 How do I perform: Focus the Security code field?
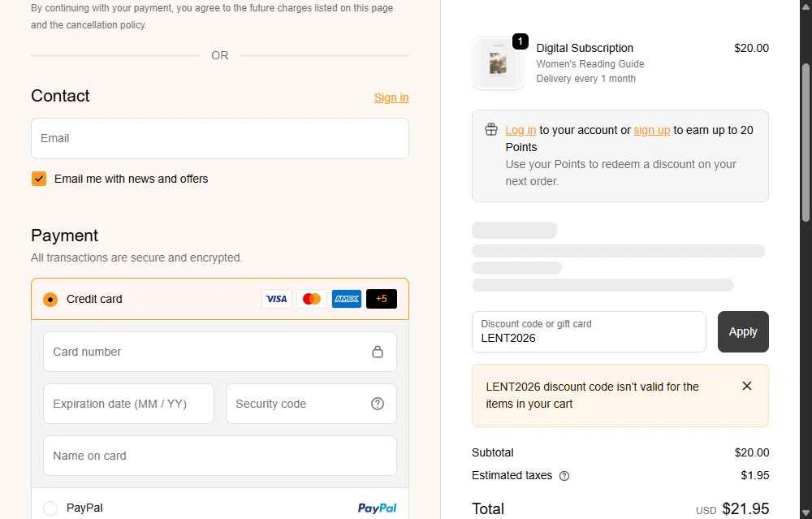(311, 404)
